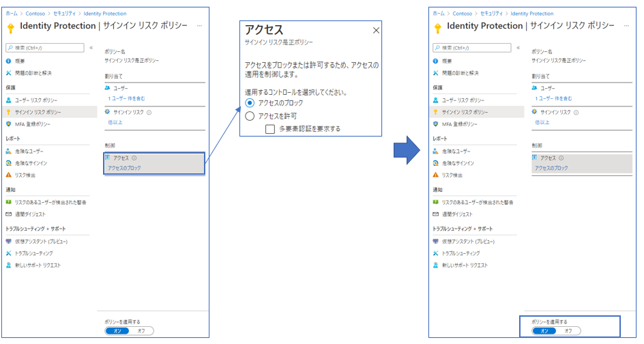The width and height of the screenshot is (644, 344).
Task: Select サインイン リスク ポリシー in the right pane menu
Action: point(477,112)
